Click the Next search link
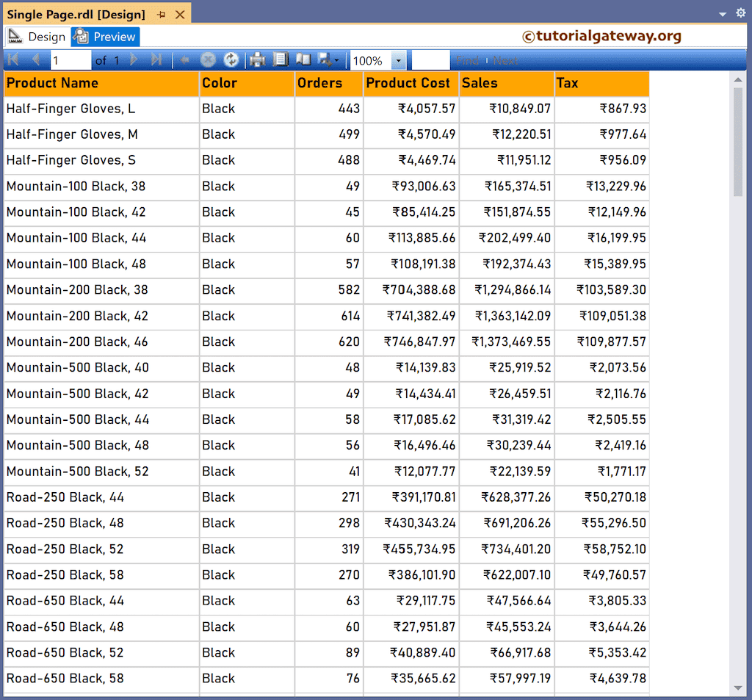The width and height of the screenshot is (752, 700). (507, 59)
